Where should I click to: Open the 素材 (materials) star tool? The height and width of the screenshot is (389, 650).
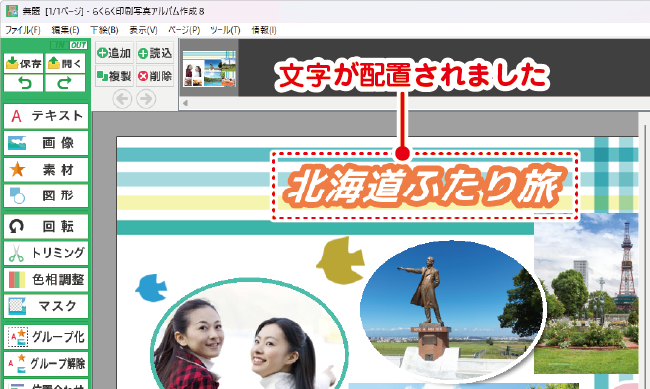(46, 170)
